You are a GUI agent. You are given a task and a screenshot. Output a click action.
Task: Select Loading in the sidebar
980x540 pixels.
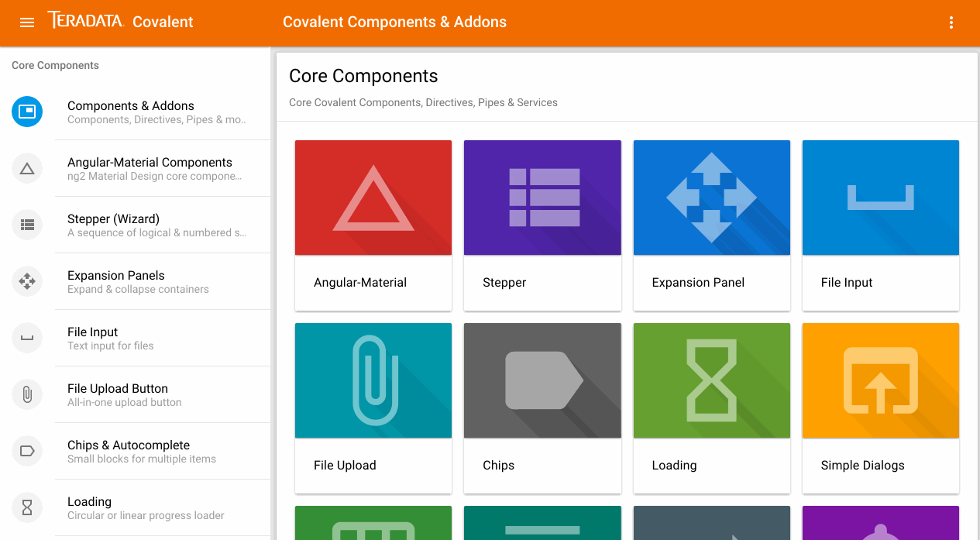(136, 507)
